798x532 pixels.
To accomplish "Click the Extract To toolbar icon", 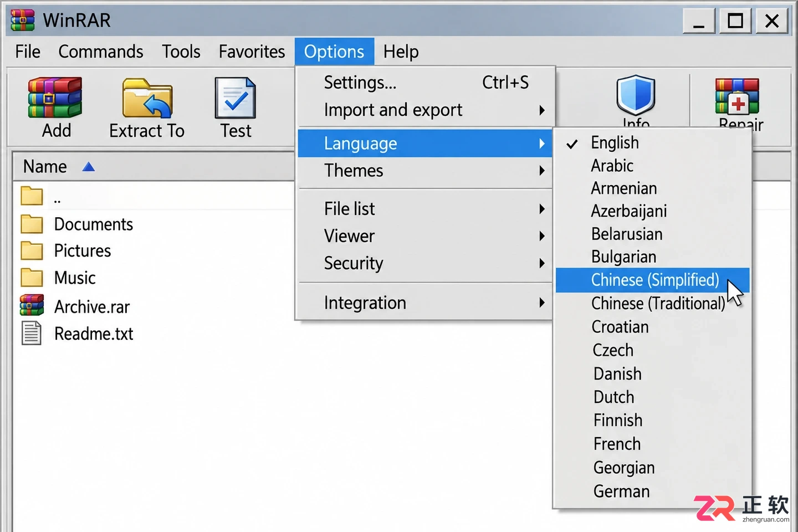I will pos(147,99).
